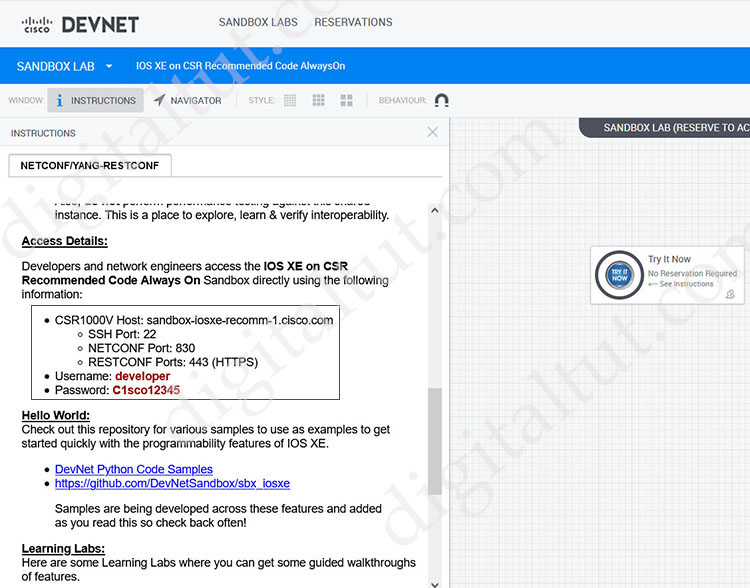Screen dimensions: 750x588
Task: Click the Cisco DevNet logo
Action: (80, 24)
